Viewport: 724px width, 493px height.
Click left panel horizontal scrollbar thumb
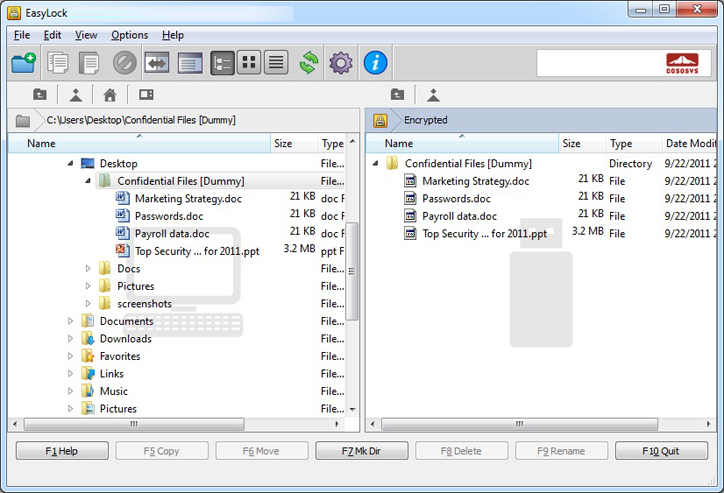[x=134, y=424]
